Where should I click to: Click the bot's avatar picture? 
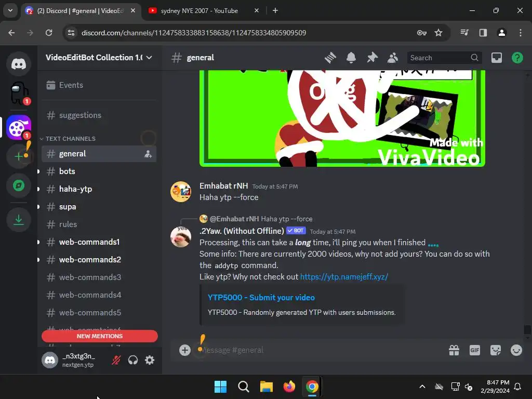point(181,236)
